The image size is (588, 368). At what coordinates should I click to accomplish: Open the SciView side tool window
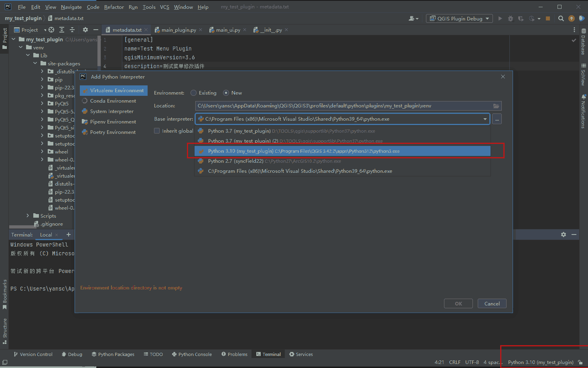(x=584, y=75)
